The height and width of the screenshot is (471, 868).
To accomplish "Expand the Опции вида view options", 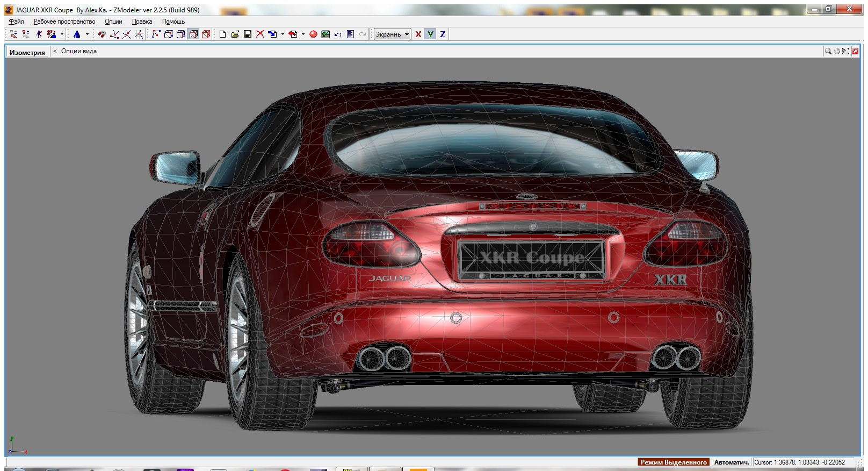I will [x=78, y=51].
